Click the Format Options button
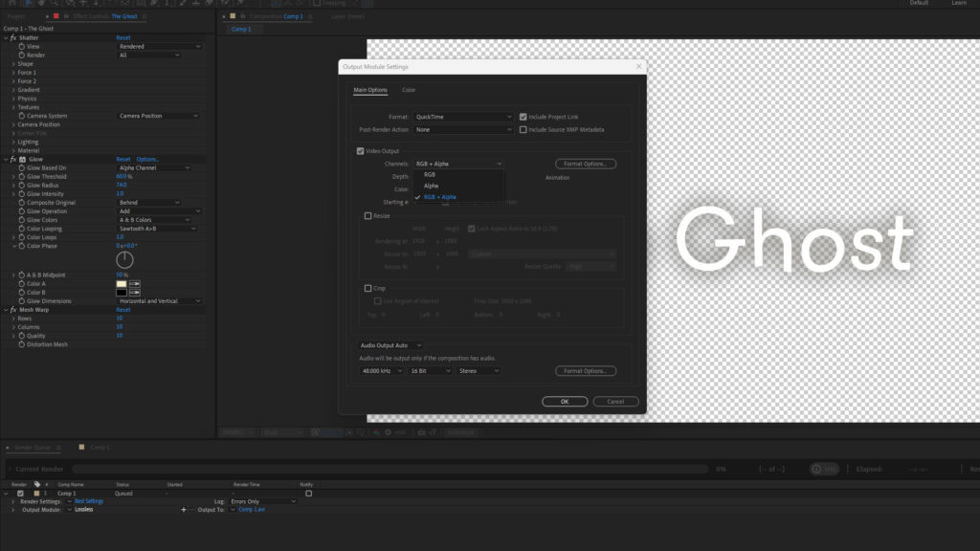Screen dimensions: 980x551 pos(586,164)
